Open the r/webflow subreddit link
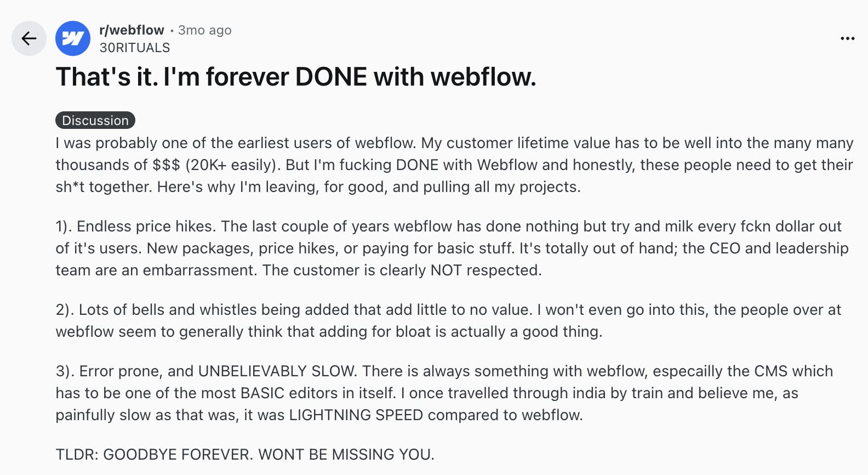Screen dimensions: 868x475 pos(132,30)
